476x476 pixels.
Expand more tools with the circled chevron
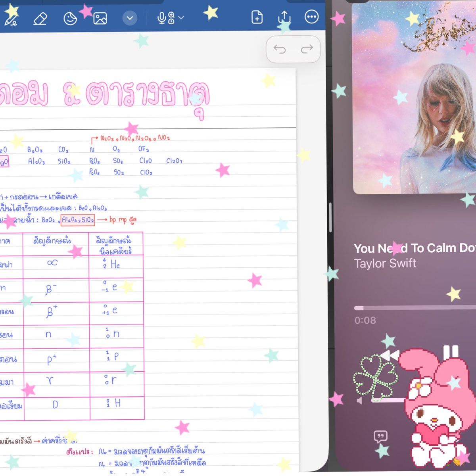pos(130,18)
